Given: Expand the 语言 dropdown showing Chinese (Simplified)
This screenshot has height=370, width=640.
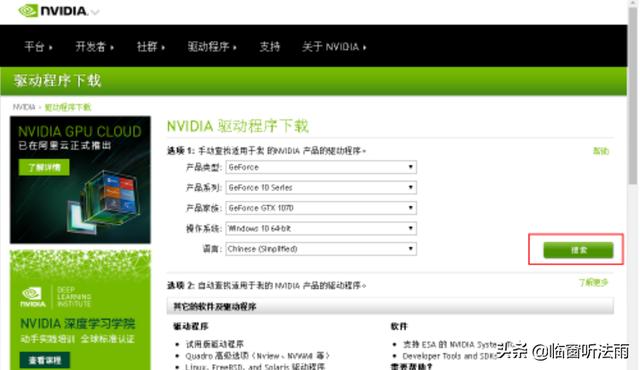Looking at the screenshot, I should pyautogui.click(x=321, y=249).
